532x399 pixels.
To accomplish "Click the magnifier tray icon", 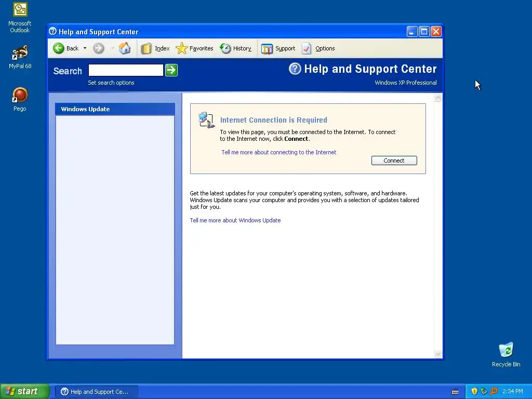I will (494, 391).
